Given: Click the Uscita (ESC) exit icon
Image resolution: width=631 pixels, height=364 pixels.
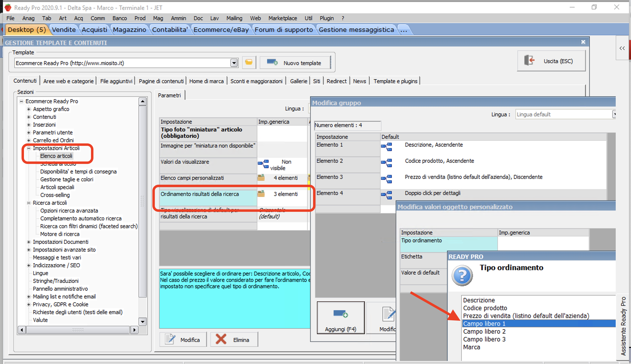Looking at the screenshot, I should click(x=529, y=61).
